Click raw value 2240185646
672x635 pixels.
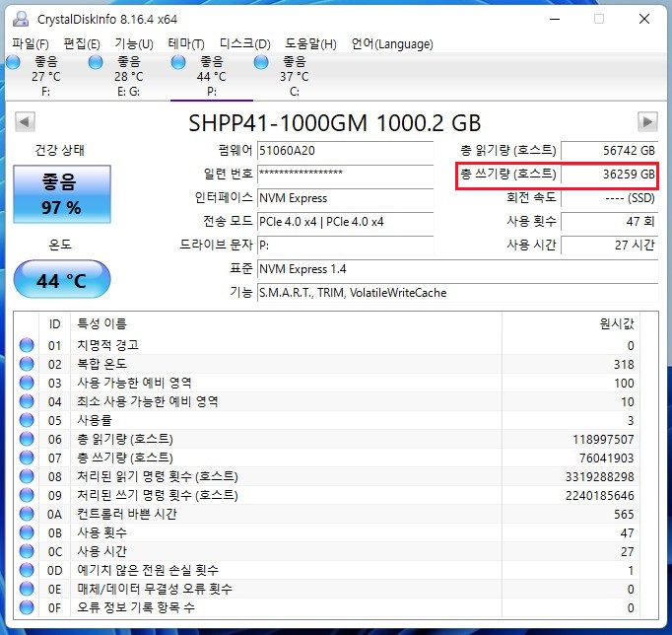[599, 496]
